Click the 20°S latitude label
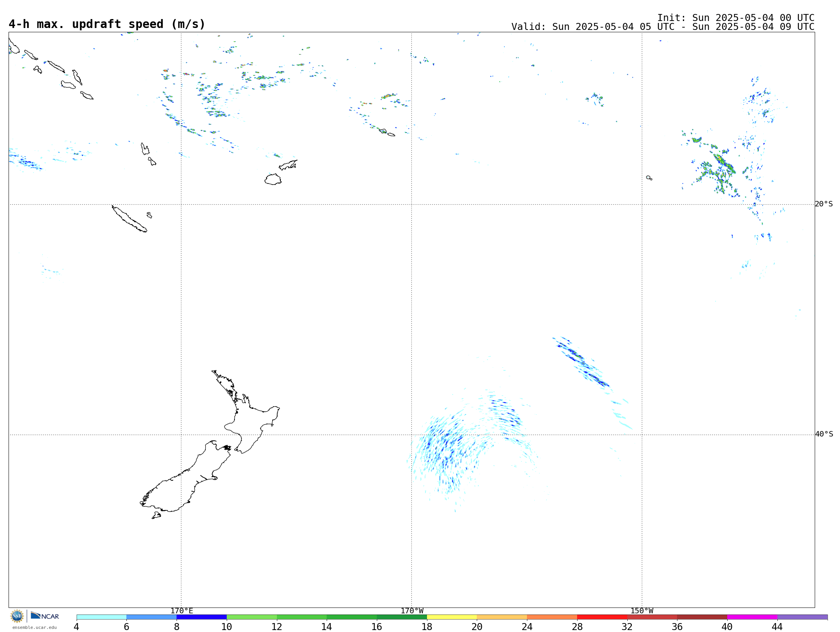Viewport: 840px width, 632px height. tap(824, 204)
